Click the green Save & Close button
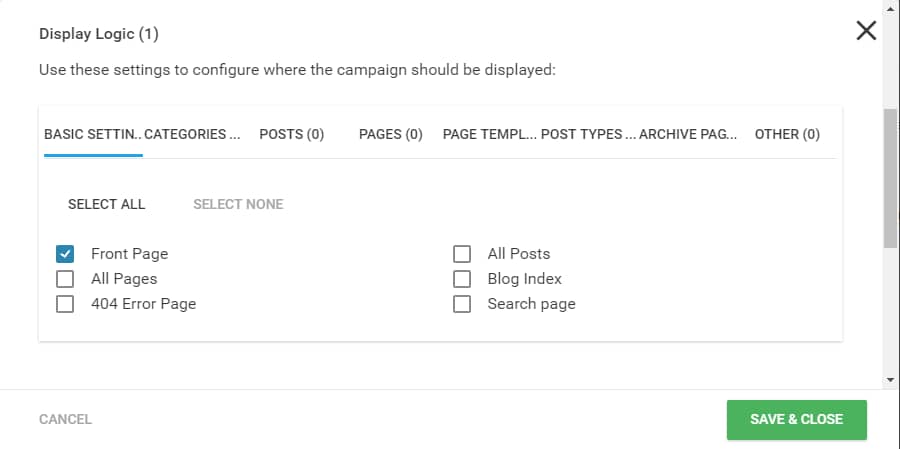This screenshot has width=900, height=449. 797,419
